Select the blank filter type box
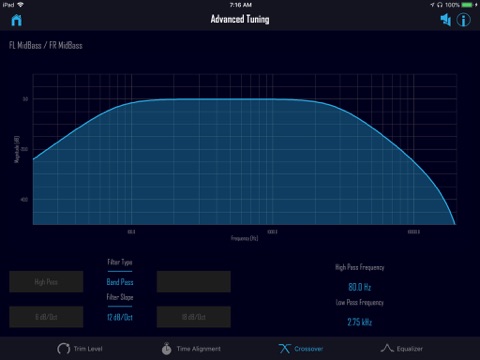 (194, 282)
